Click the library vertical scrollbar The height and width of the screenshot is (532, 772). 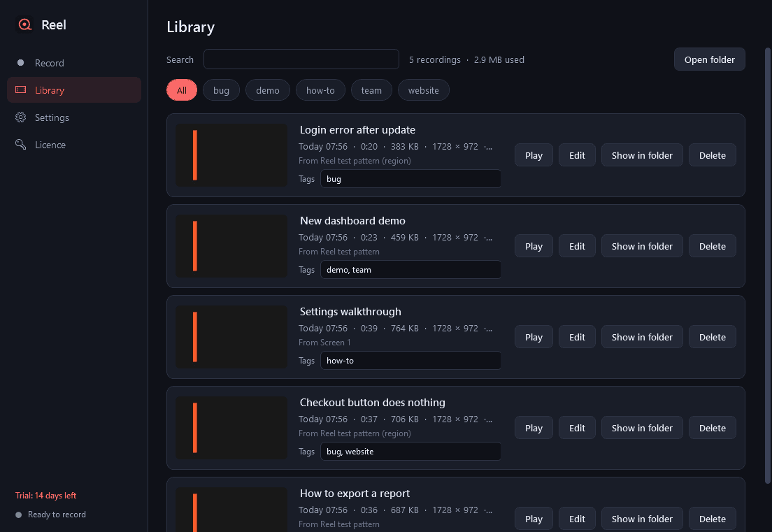tap(767, 266)
